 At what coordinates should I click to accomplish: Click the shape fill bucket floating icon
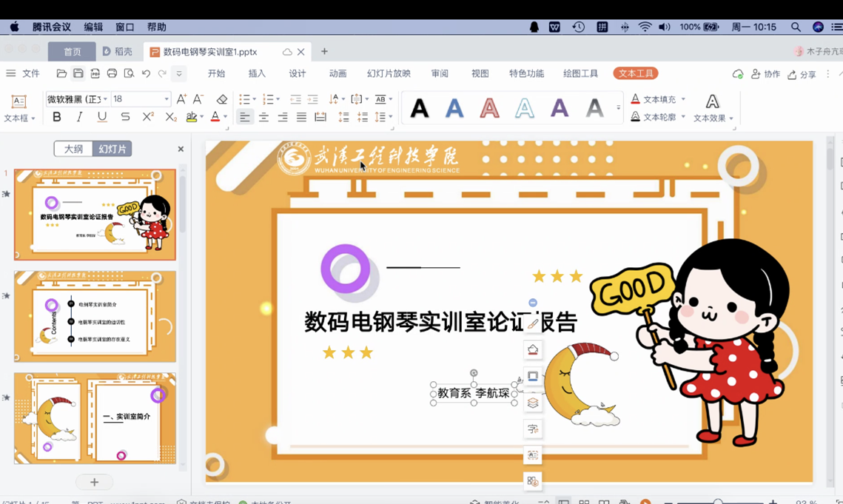click(x=532, y=350)
